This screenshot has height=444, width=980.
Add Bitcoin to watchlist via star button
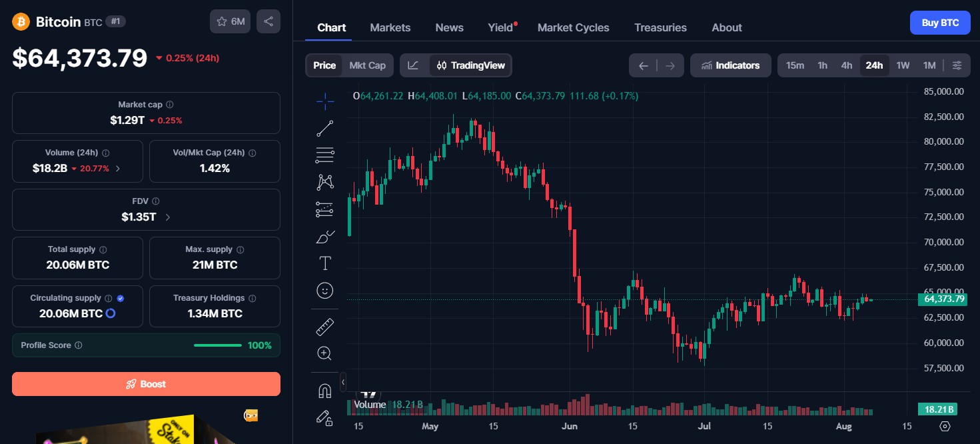click(x=231, y=21)
